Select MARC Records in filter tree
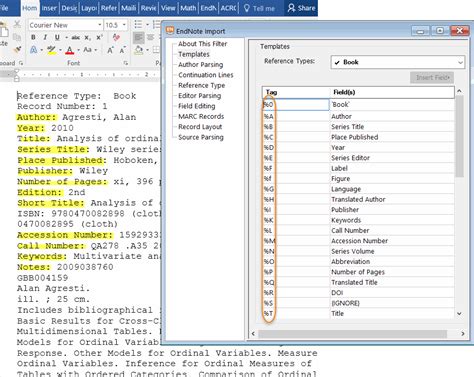The width and height of the screenshot is (474, 377). [201, 116]
